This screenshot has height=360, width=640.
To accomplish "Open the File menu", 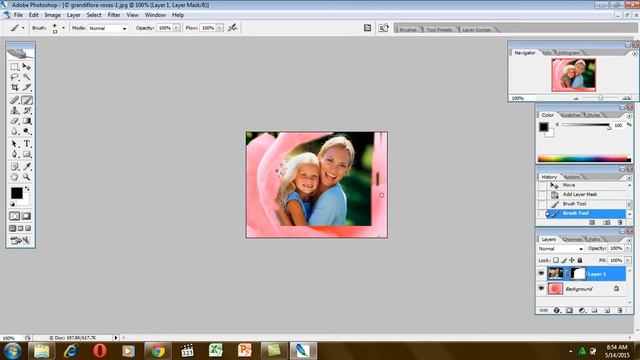I will tap(18, 15).
